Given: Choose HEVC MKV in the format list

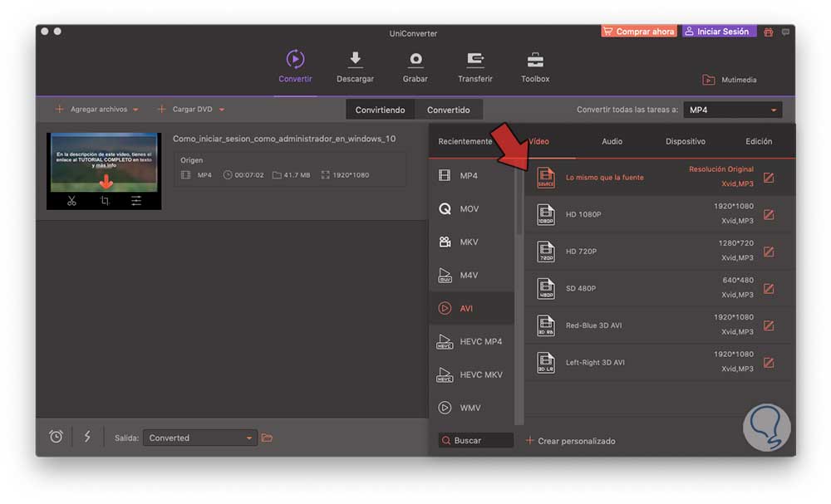Looking at the screenshot, I should (x=472, y=374).
